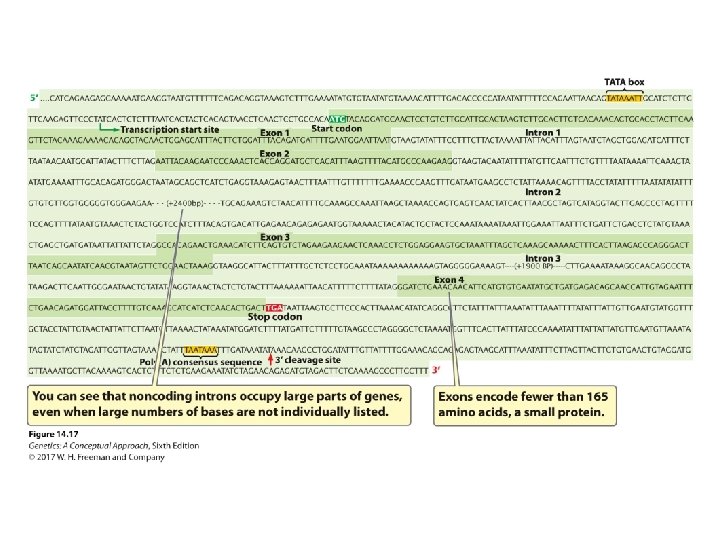The image size is (720, 540).
Task: Click the red 3' marker at sequence end
Action: [x=435, y=370]
